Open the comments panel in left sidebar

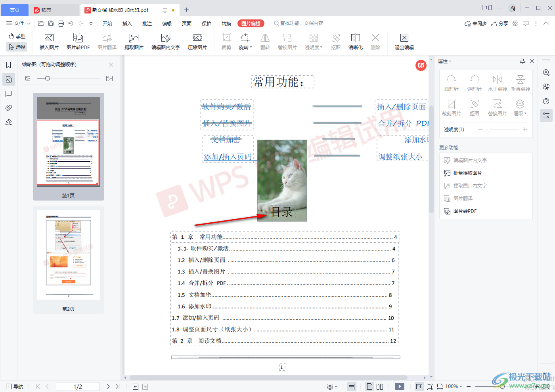click(x=9, y=94)
